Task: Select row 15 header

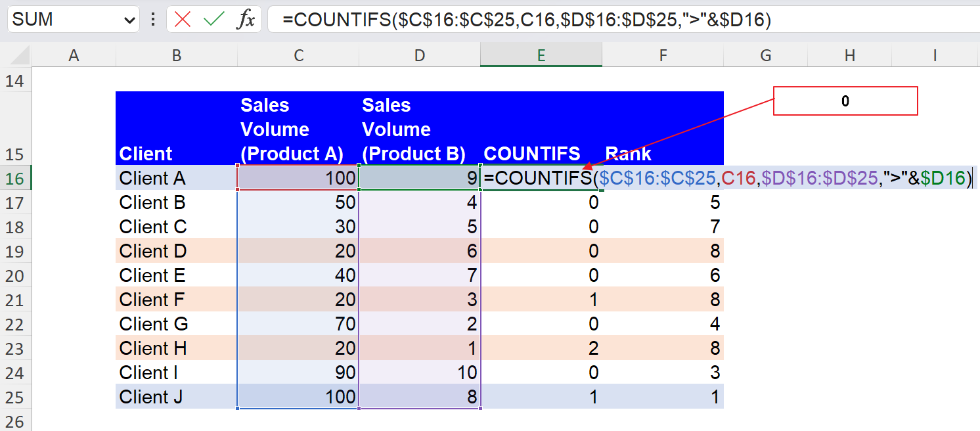Action: pos(16,129)
